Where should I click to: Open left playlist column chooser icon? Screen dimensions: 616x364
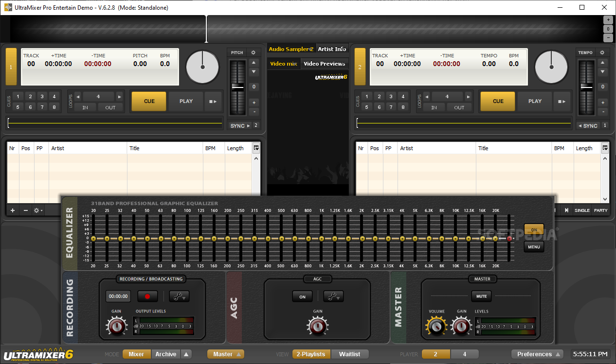pos(256,148)
